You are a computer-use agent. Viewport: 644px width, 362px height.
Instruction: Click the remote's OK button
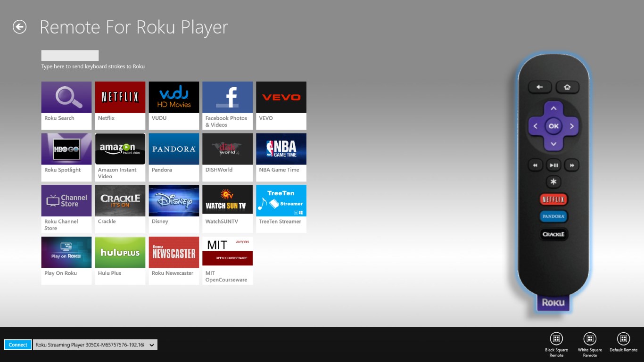click(x=553, y=126)
